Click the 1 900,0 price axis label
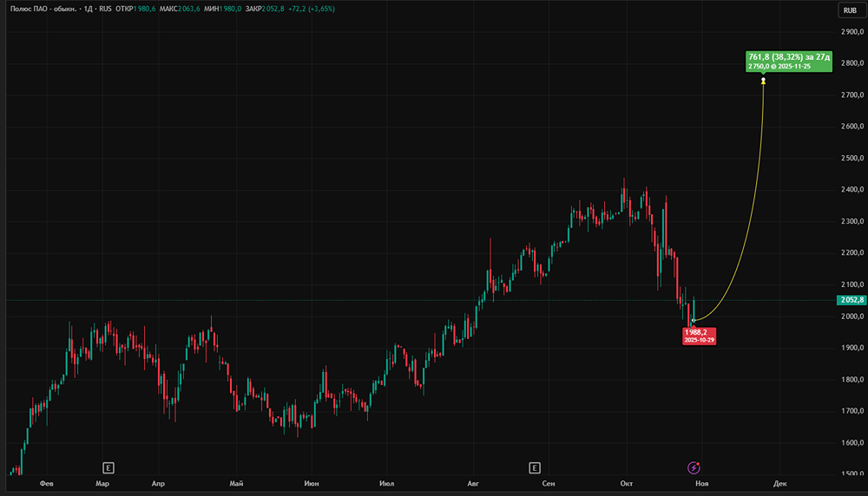 point(852,348)
